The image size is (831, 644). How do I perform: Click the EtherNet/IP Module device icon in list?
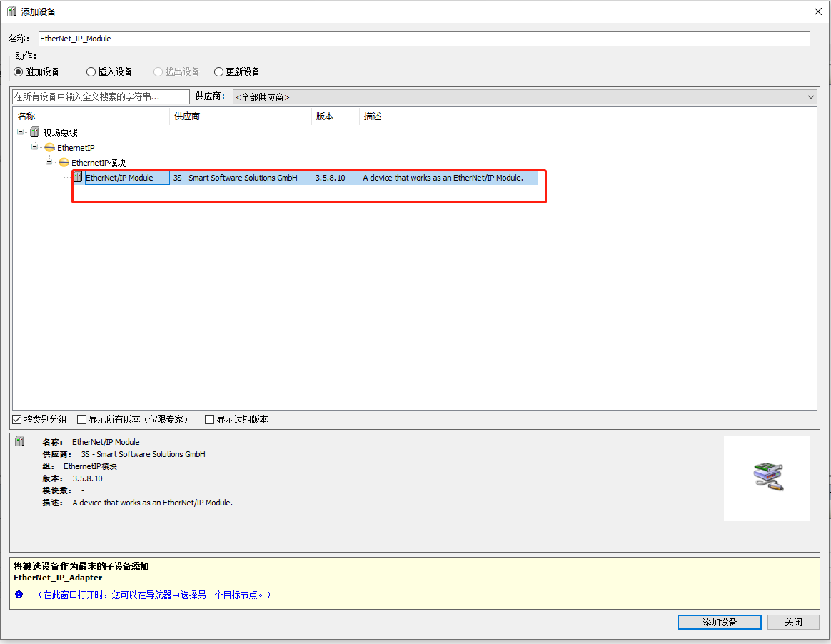[78, 178]
